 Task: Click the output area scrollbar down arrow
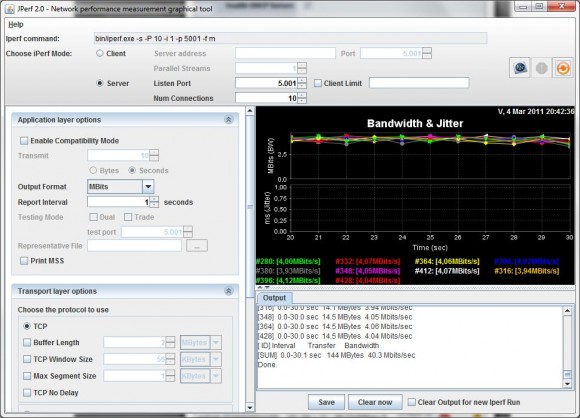pos(567,384)
